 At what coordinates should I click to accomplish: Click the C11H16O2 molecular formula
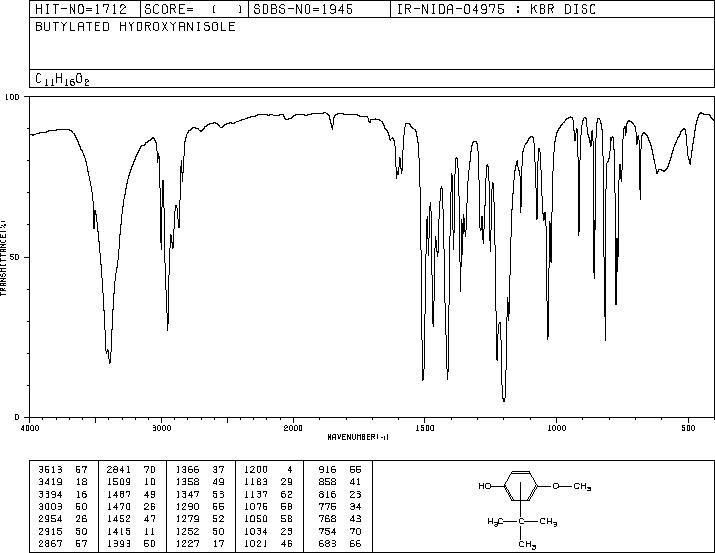[62, 79]
